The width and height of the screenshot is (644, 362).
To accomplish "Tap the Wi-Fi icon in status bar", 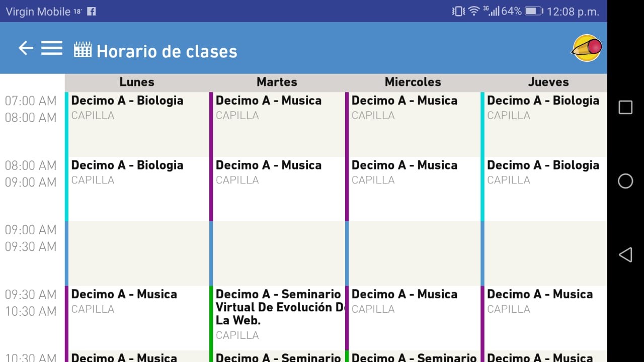I will [x=473, y=11].
